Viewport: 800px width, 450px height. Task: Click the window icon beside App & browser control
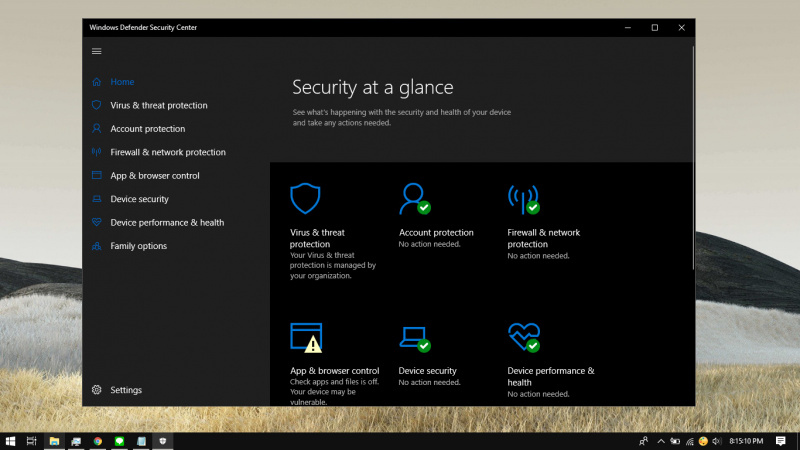click(x=96, y=176)
